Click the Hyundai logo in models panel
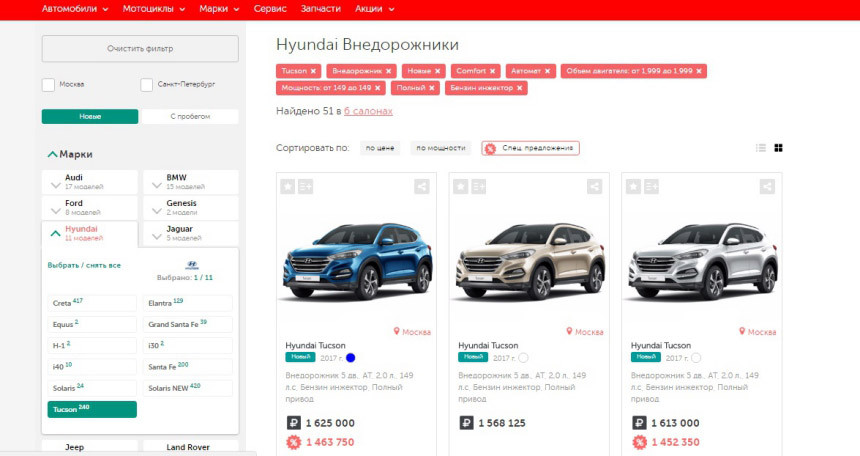 [x=192, y=265]
